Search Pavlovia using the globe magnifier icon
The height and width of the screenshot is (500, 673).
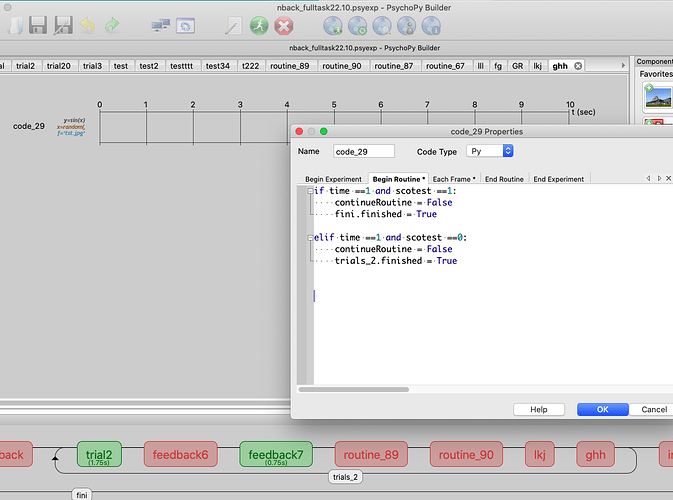pyautogui.click(x=382, y=26)
